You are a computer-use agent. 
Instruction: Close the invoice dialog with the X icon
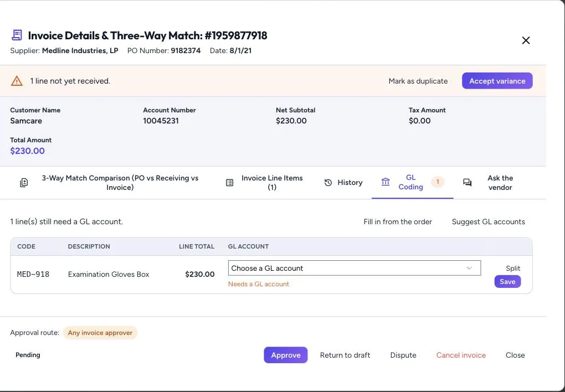click(x=526, y=40)
